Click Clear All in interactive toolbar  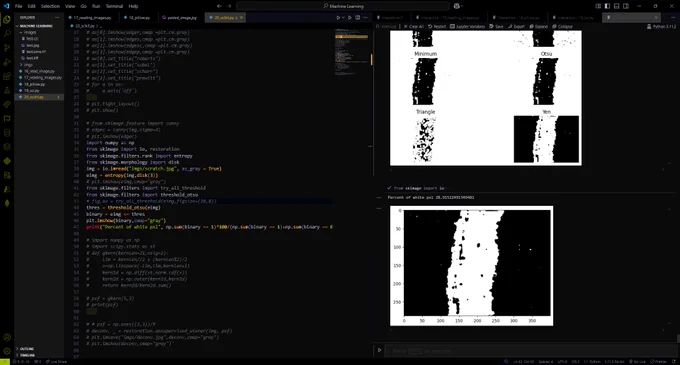[413, 26]
